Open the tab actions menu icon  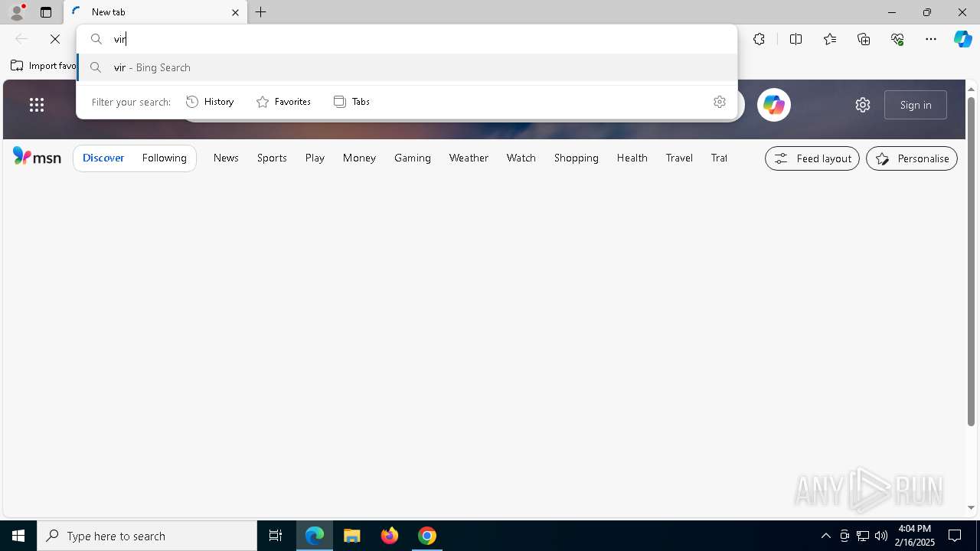[x=46, y=12]
